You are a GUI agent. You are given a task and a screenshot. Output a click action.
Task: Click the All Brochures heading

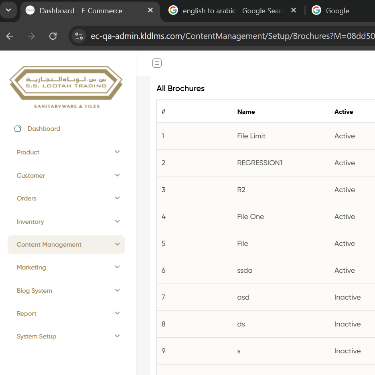181,88
